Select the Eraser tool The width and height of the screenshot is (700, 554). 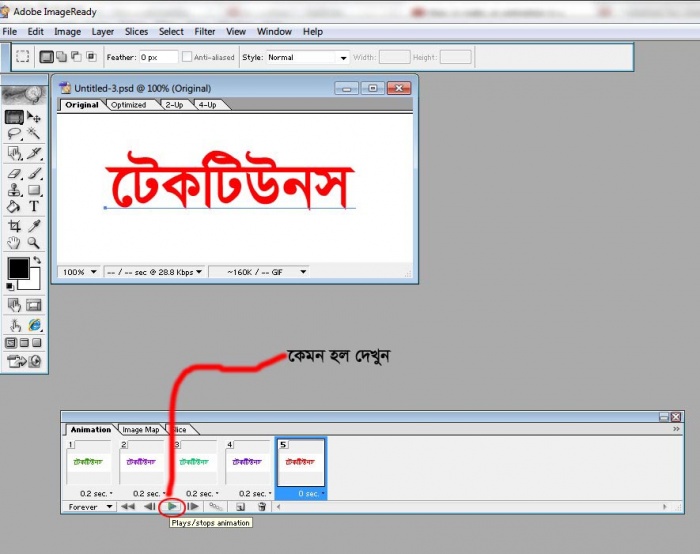coord(14,173)
